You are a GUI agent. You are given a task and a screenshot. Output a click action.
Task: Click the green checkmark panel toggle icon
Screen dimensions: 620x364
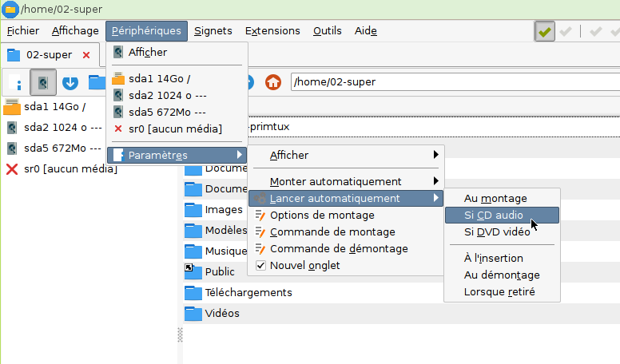[x=544, y=31]
